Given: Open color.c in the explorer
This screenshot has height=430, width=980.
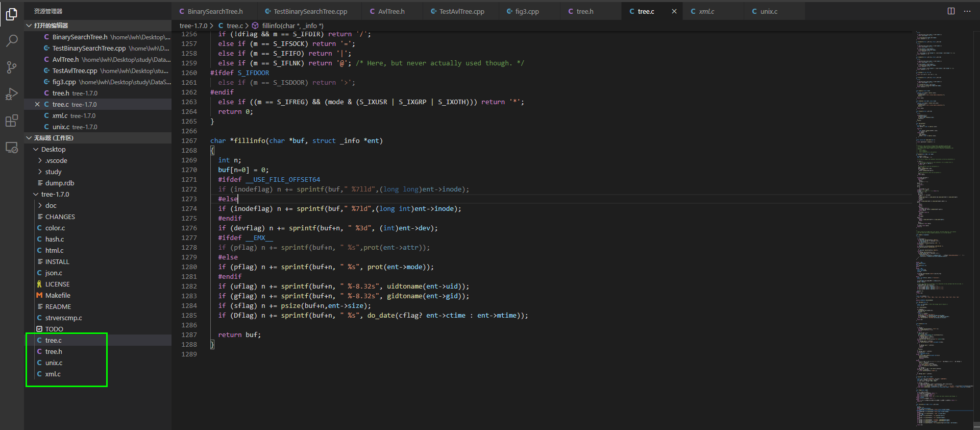Looking at the screenshot, I should pos(98,228).
